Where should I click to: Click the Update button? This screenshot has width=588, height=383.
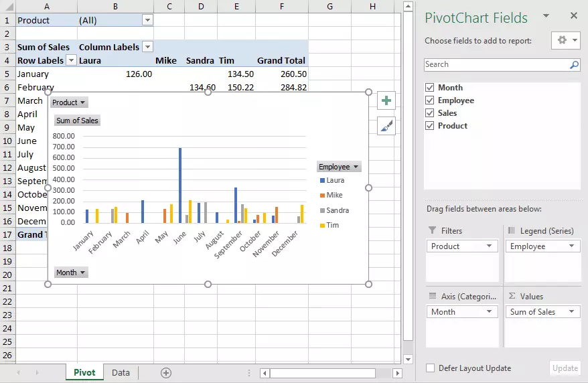coord(565,368)
